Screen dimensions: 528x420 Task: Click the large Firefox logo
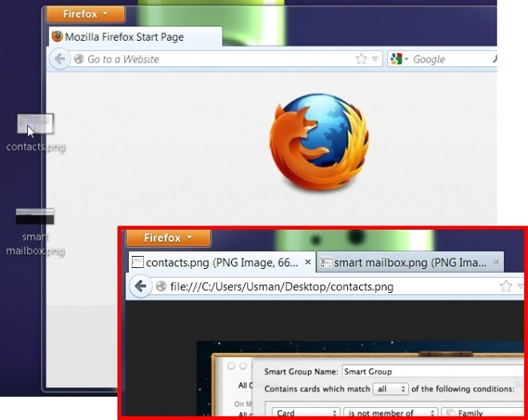(319, 142)
